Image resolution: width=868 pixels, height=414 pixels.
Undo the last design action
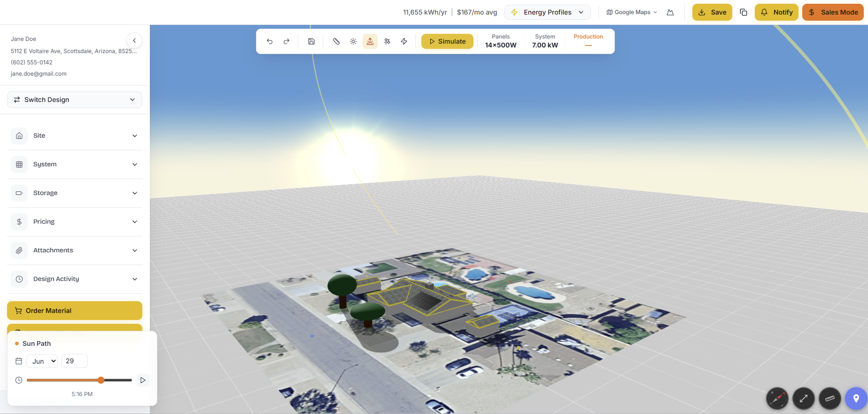pos(270,41)
